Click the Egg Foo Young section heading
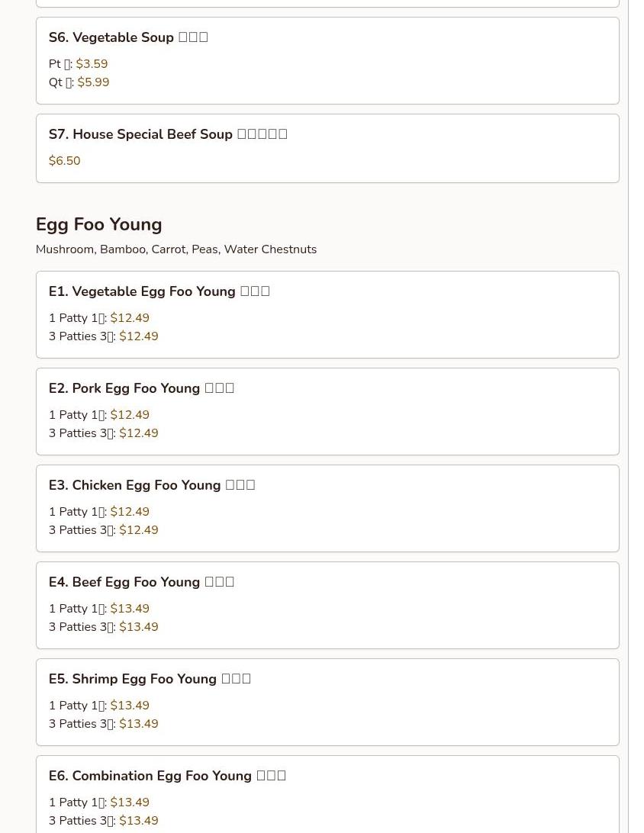 [x=98, y=224]
